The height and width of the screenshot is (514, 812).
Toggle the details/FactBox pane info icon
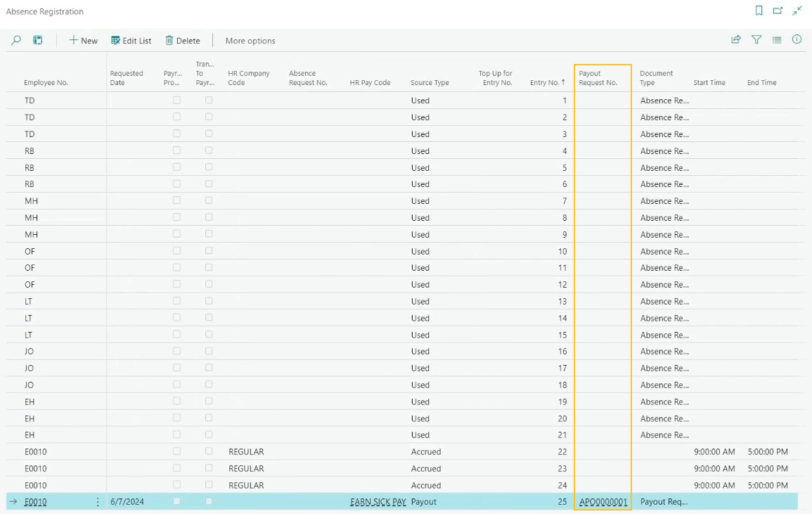coord(797,40)
